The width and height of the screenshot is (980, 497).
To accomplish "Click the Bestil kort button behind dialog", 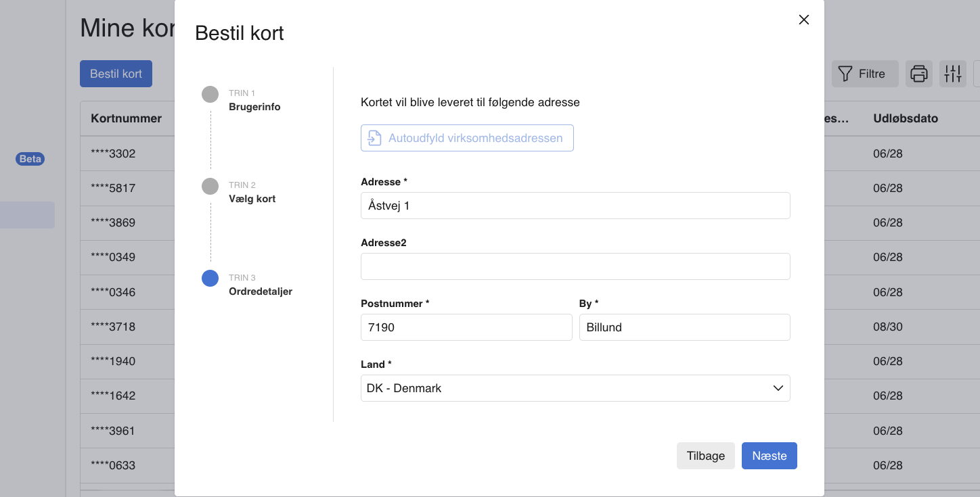I will (x=116, y=74).
